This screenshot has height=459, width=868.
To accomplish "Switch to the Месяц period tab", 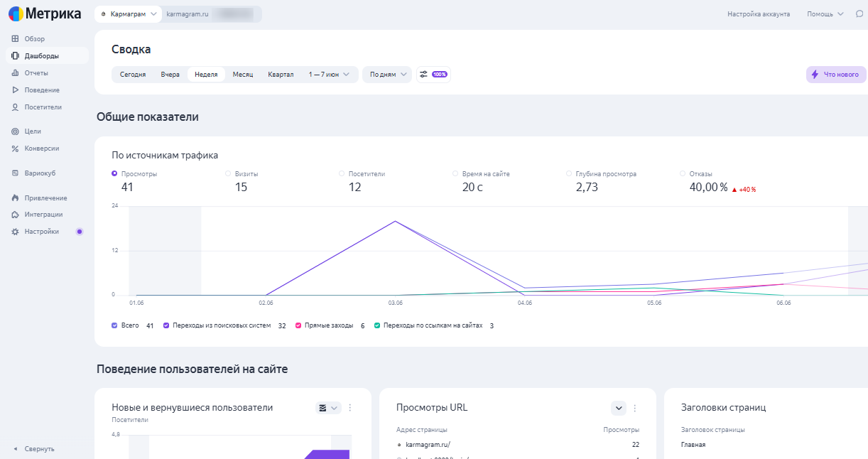I will coord(243,75).
